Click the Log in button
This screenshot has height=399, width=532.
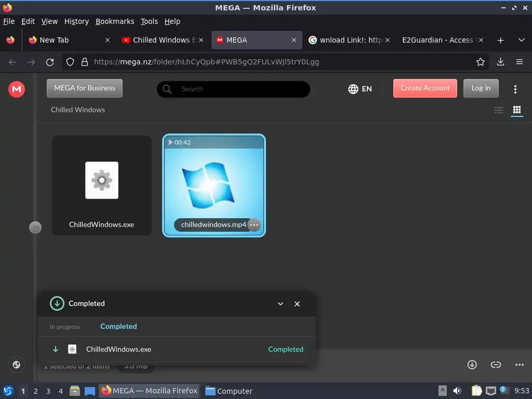(x=481, y=88)
